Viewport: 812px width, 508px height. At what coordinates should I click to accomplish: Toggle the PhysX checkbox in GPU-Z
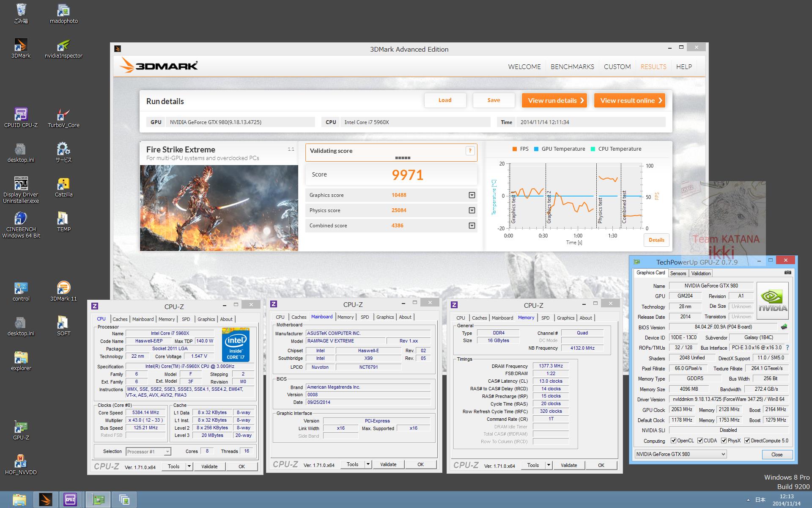point(724,441)
